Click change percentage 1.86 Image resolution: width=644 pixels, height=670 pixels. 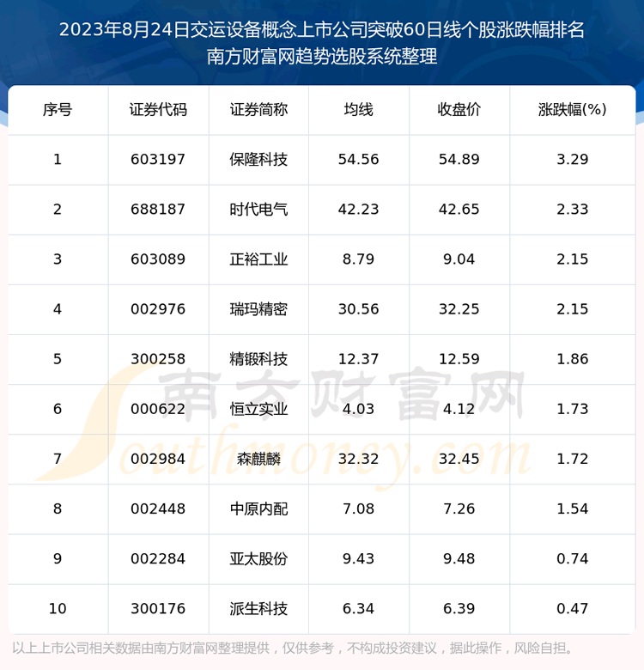[x=572, y=359]
